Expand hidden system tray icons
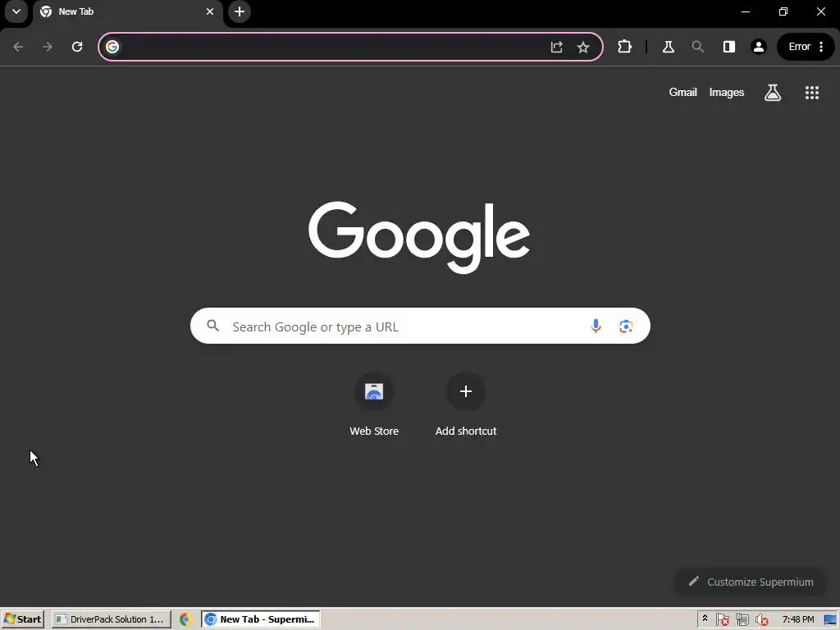This screenshot has width=840, height=630. tap(705, 619)
